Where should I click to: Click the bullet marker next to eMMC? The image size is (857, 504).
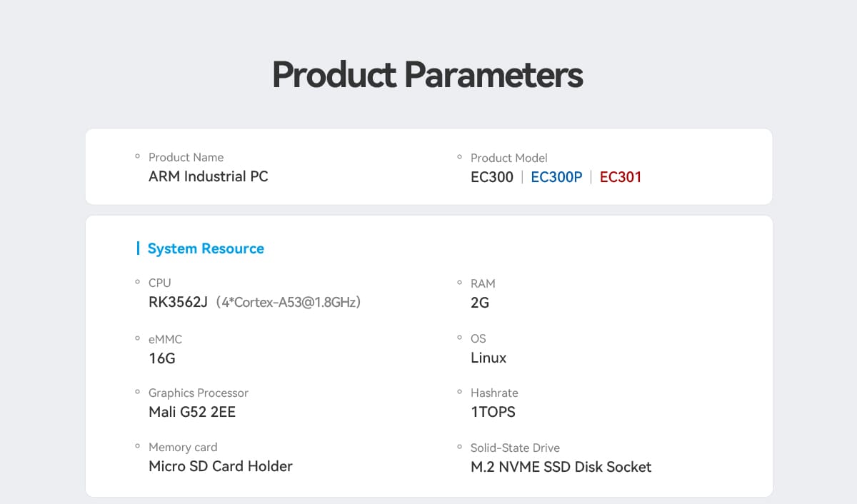click(138, 338)
